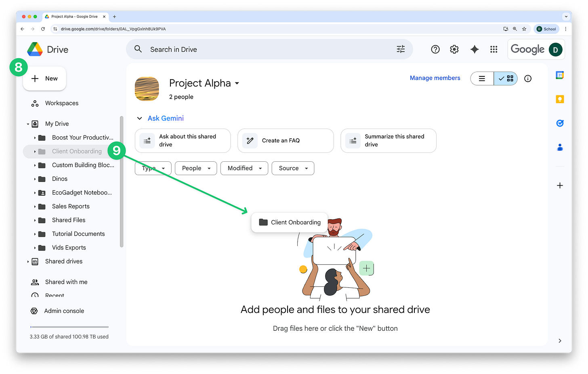Screen dimensions: 588x374
Task: Expand Sales Reports folder arrow
Action: click(35, 207)
